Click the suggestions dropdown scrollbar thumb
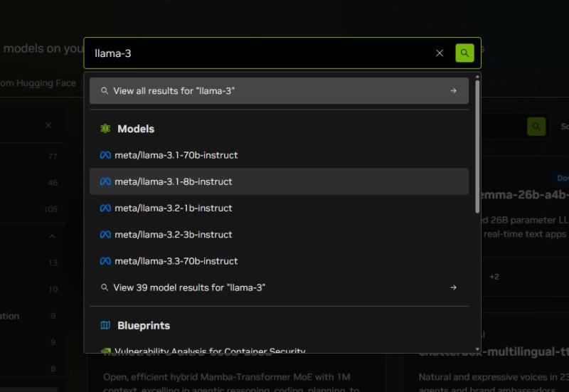Viewport: 569px width, 392px height. (x=477, y=147)
